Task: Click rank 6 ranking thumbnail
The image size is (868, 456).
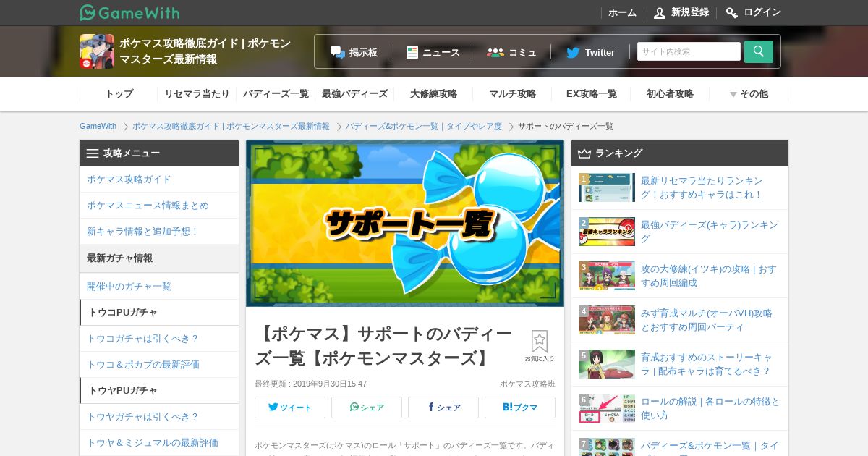Action: pyautogui.click(x=607, y=408)
